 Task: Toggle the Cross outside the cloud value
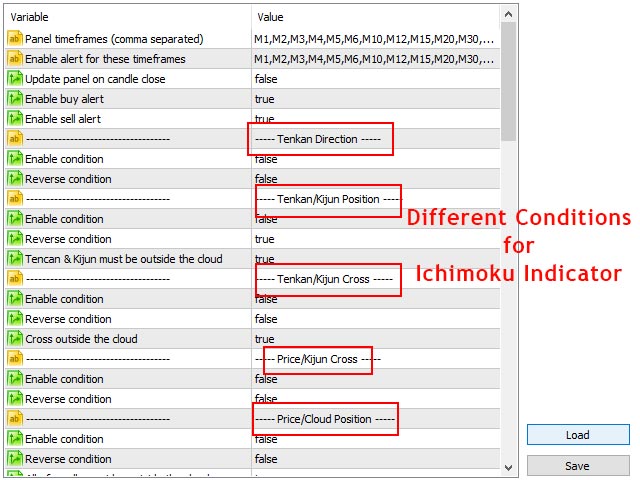point(264,339)
